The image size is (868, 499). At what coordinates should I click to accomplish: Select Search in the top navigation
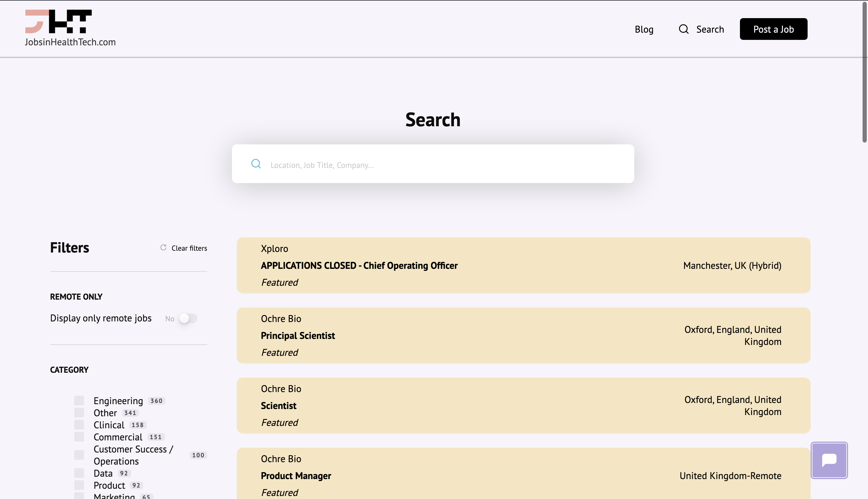tap(710, 29)
